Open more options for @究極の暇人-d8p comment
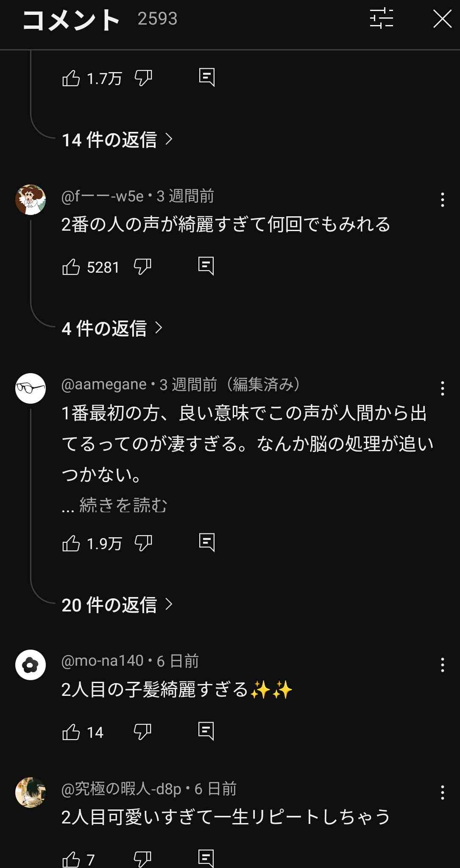The height and width of the screenshot is (868, 460). tap(442, 792)
